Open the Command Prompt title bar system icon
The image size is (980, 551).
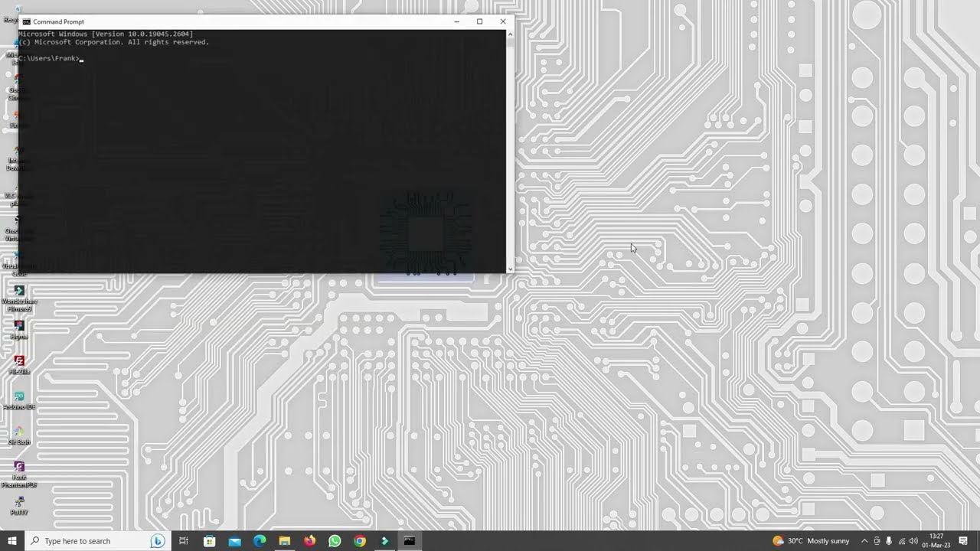(x=26, y=21)
